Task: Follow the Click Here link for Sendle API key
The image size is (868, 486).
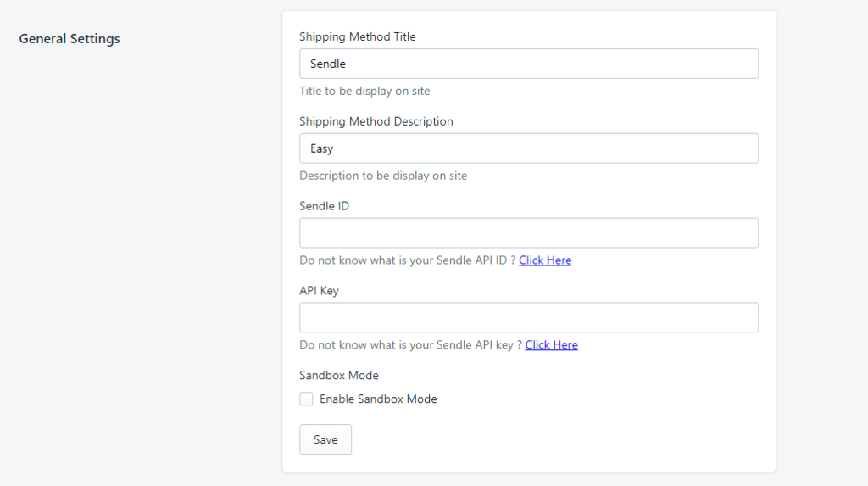Action: (551, 344)
